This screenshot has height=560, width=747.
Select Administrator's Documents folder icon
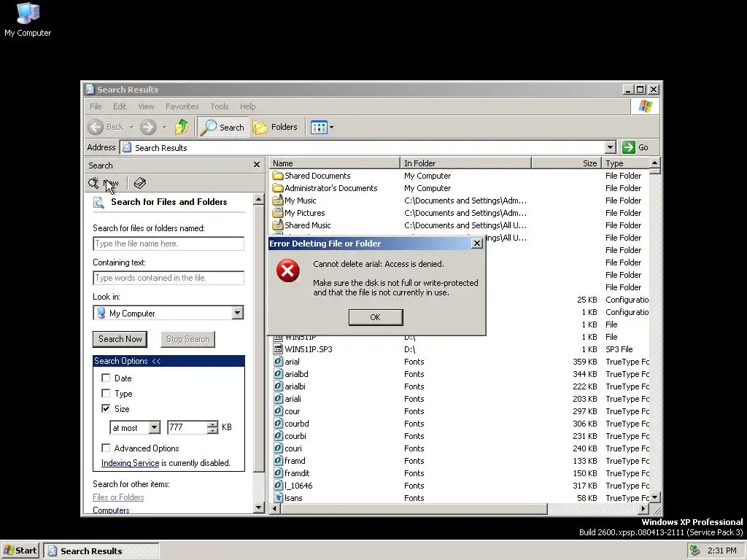click(278, 188)
